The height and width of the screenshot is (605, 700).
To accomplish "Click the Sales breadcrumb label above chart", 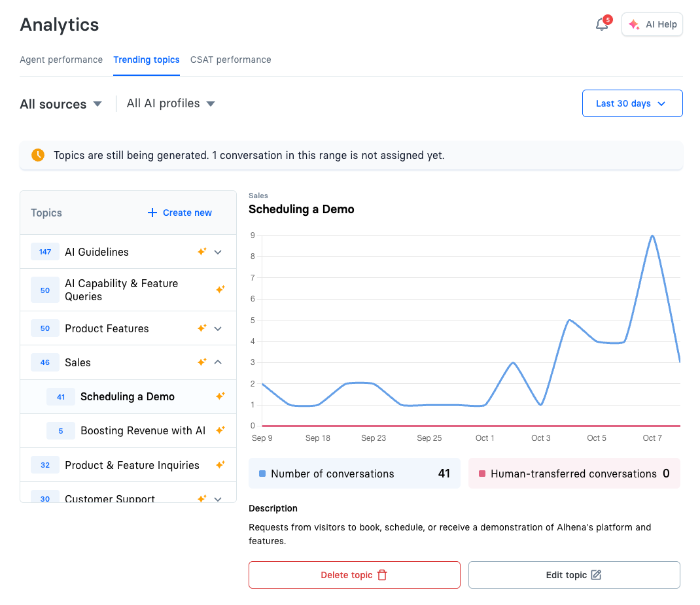I will (x=258, y=196).
